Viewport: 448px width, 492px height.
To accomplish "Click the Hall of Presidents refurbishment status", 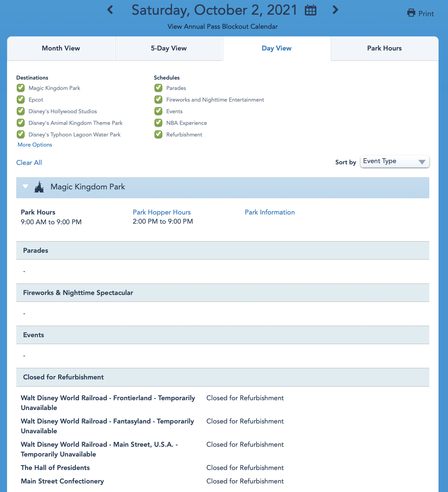I will (245, 468).
